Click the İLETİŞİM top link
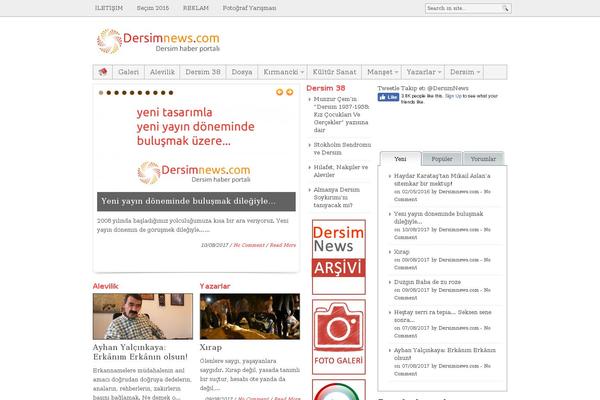This screenshot has height=400, width=600. [x=109, y=8]
